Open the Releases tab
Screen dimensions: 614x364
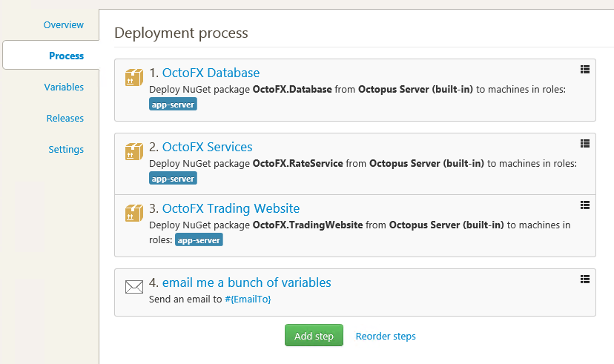[x=65, y=118]
